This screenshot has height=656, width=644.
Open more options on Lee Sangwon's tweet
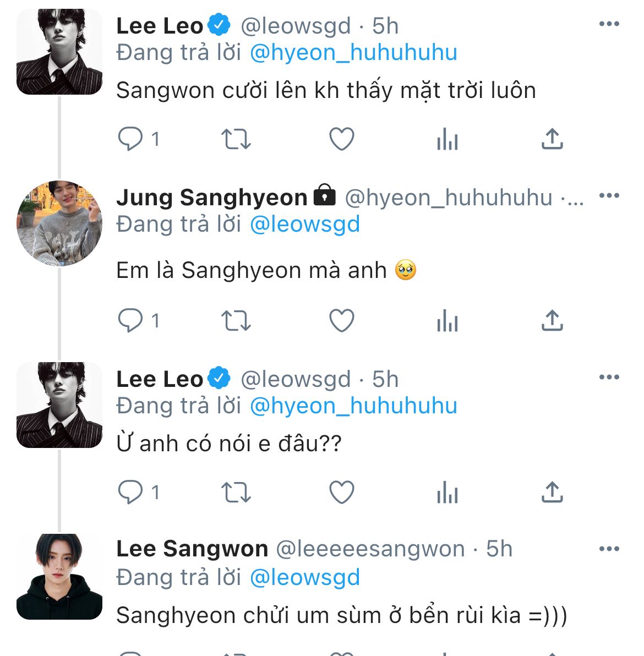click(x=609, y=549)
